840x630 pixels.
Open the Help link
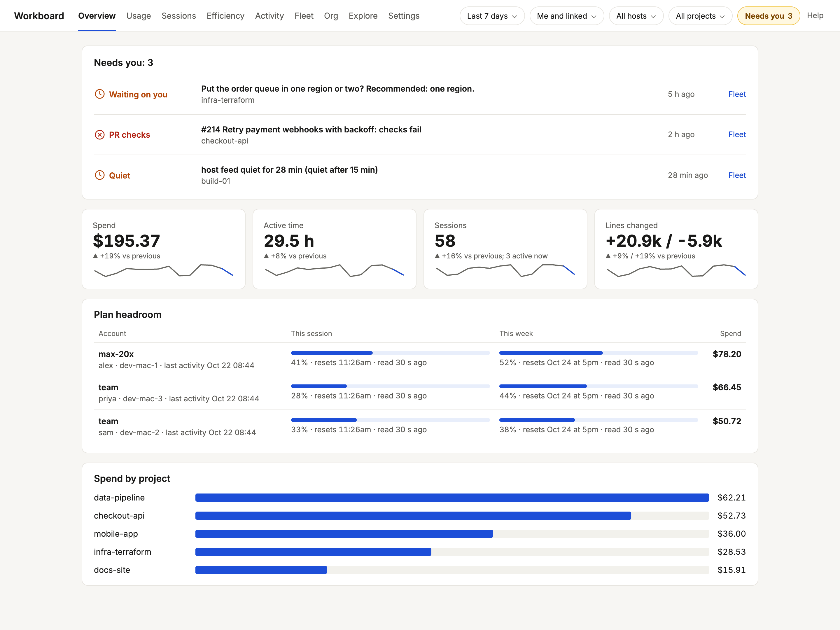(x=815, y=15)
